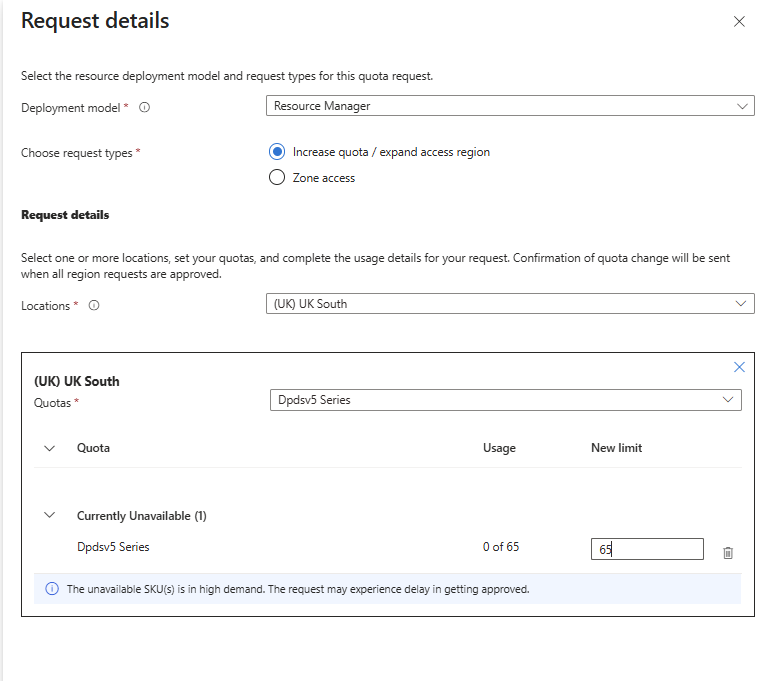Toggle the chevron beside Quota header
The image size is (764, 681).
click(x=50, y=448)
